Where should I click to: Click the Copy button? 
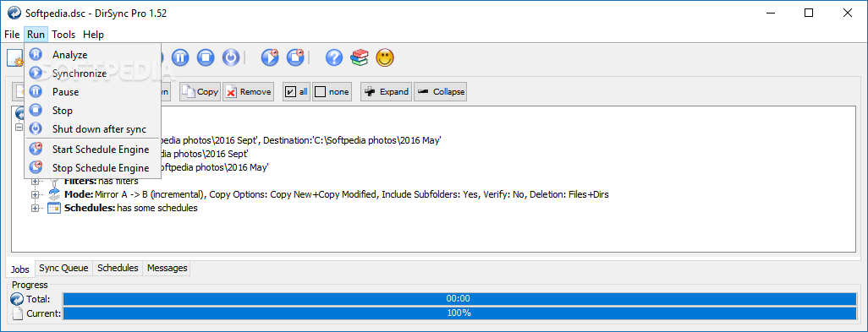pos(200,92)
